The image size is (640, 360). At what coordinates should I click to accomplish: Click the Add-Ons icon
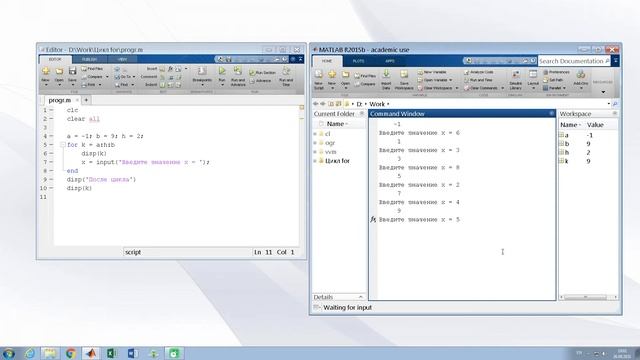(x=580, y=74)
